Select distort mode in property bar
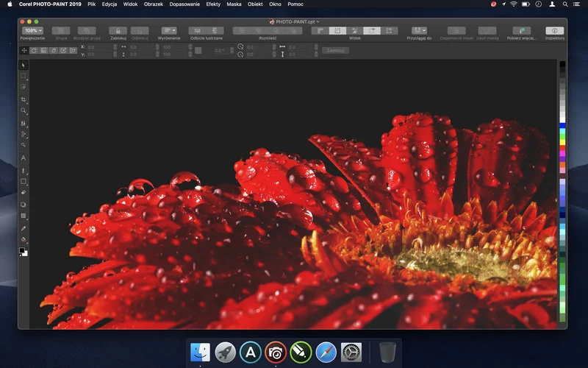The width and height of the screenshot is (588, 368). 63,50
